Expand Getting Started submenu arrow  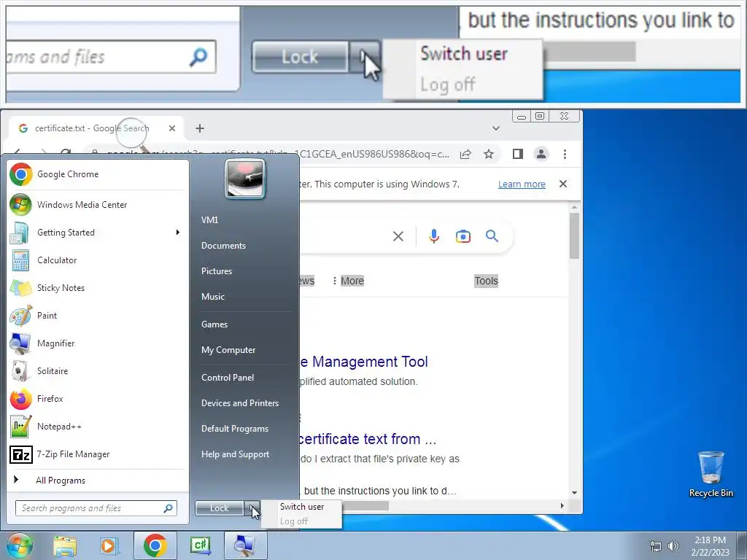[x=178, y=233]
